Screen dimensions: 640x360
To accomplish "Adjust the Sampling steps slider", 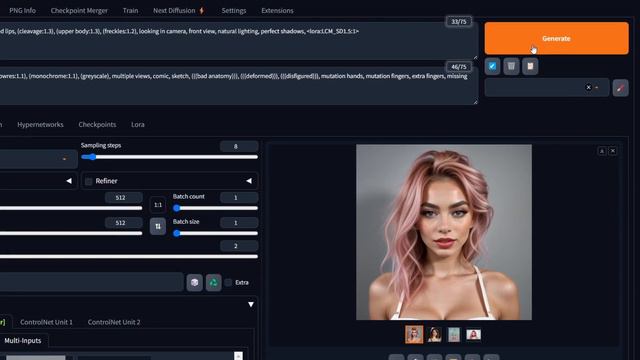I will coord(169,157).
